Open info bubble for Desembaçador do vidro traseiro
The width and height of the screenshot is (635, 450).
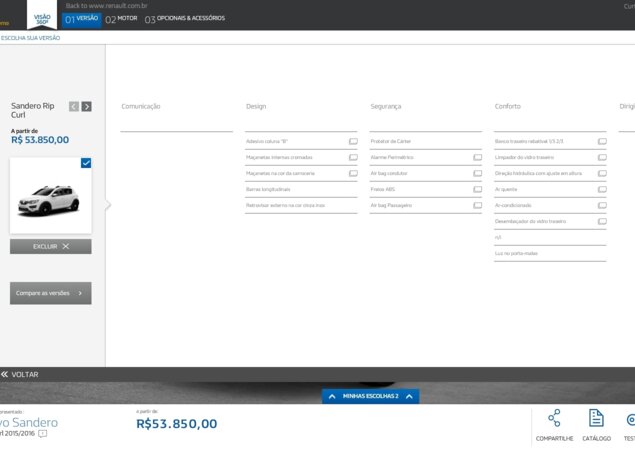(602, 221)
